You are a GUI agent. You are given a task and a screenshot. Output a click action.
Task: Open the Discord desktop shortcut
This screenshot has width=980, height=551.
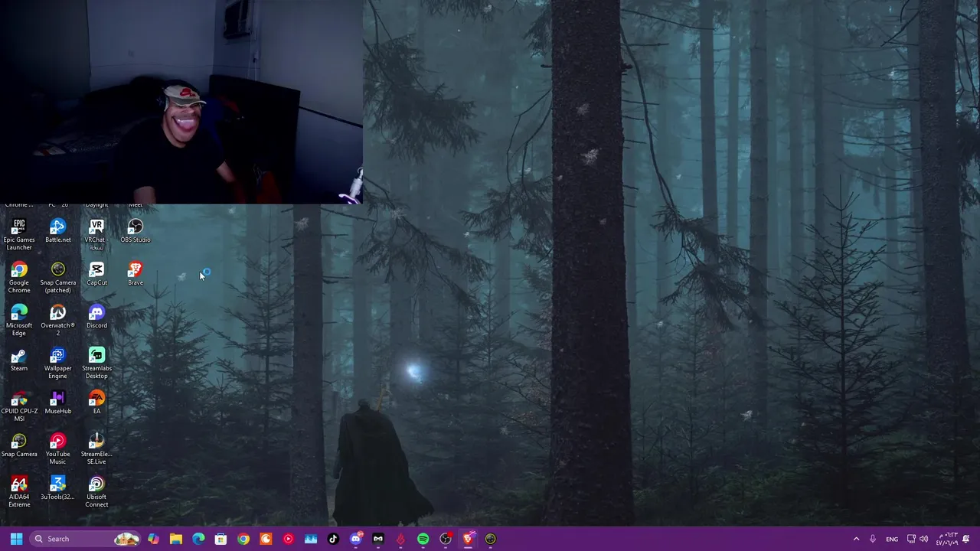coord(96,317)
